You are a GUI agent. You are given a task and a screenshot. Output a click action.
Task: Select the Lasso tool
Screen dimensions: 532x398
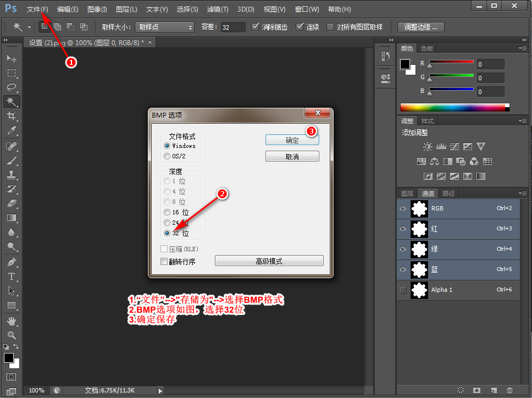point(12,87)
